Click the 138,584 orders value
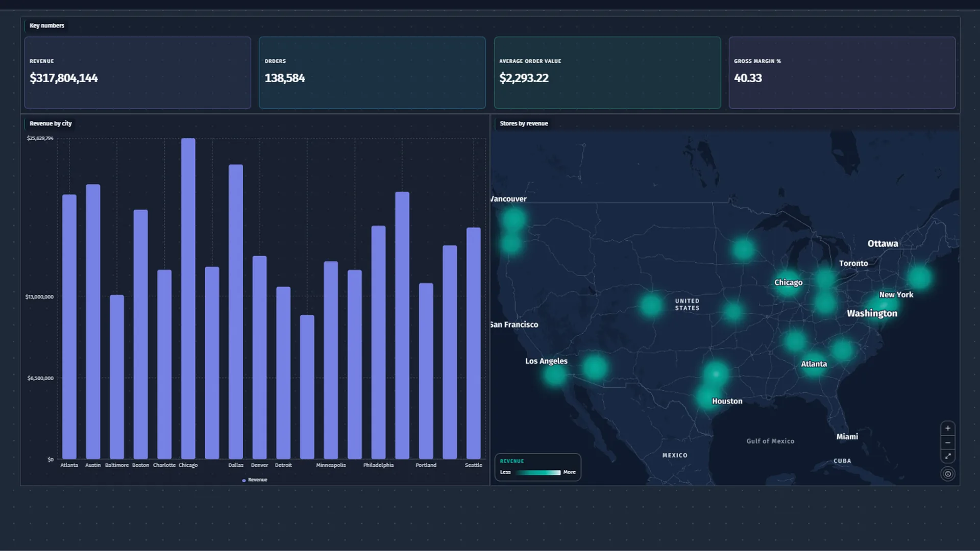 click(284, 78)
